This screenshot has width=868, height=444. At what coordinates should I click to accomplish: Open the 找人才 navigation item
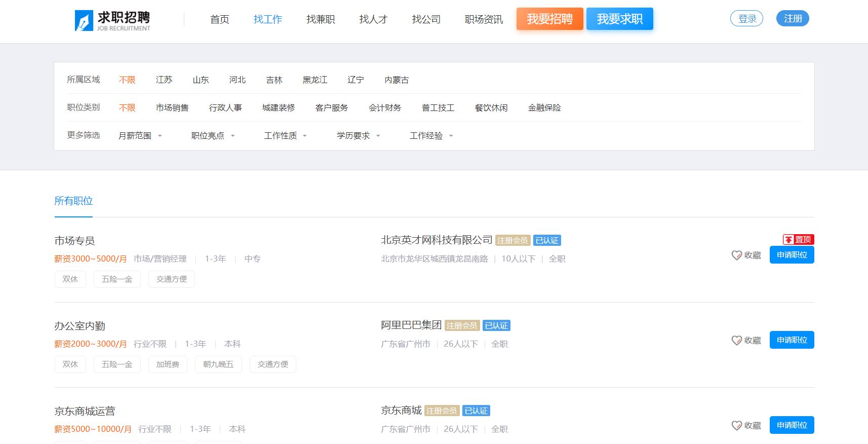click(x=373, y=20)
